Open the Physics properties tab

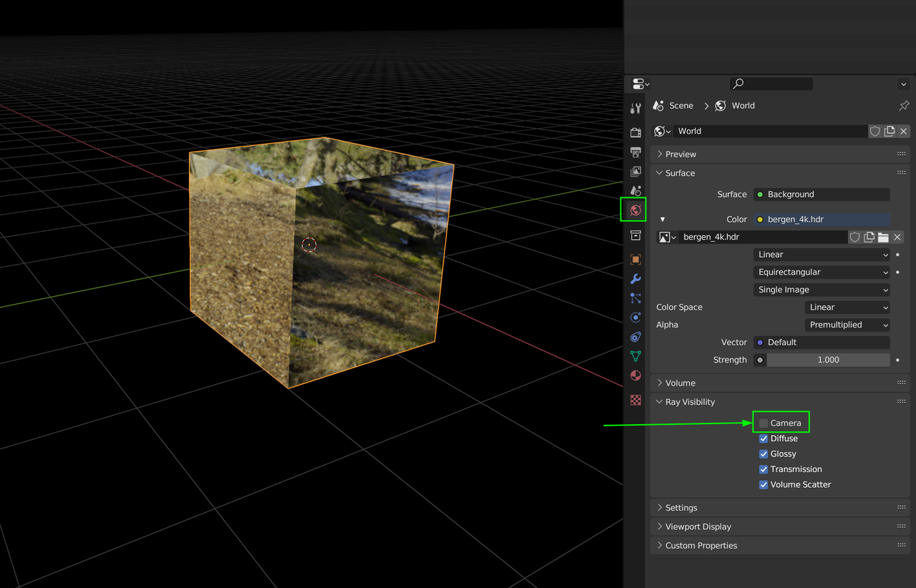pyautogui.click(x=635, y=317)
